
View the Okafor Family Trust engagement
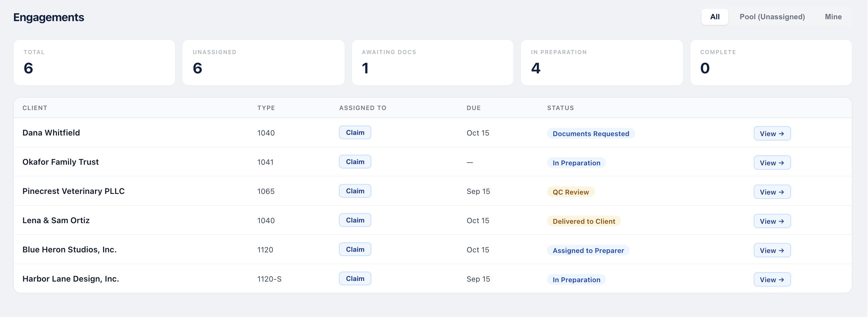[772, 163]
